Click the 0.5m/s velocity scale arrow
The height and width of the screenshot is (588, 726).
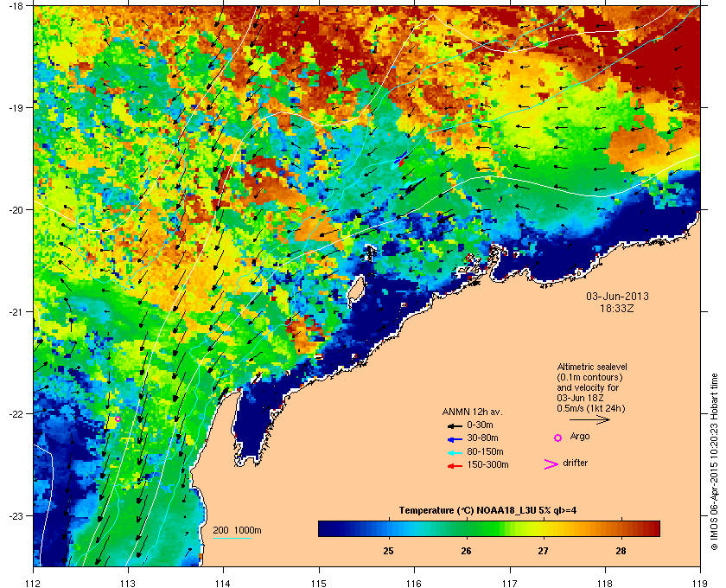tap(589, 419)
